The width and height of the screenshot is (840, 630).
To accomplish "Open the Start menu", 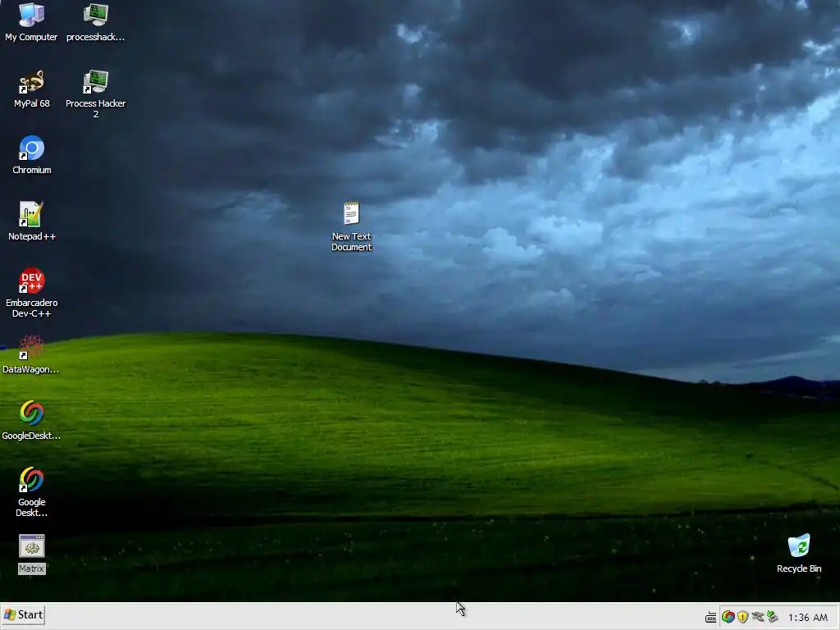I will tap(23, 615).
